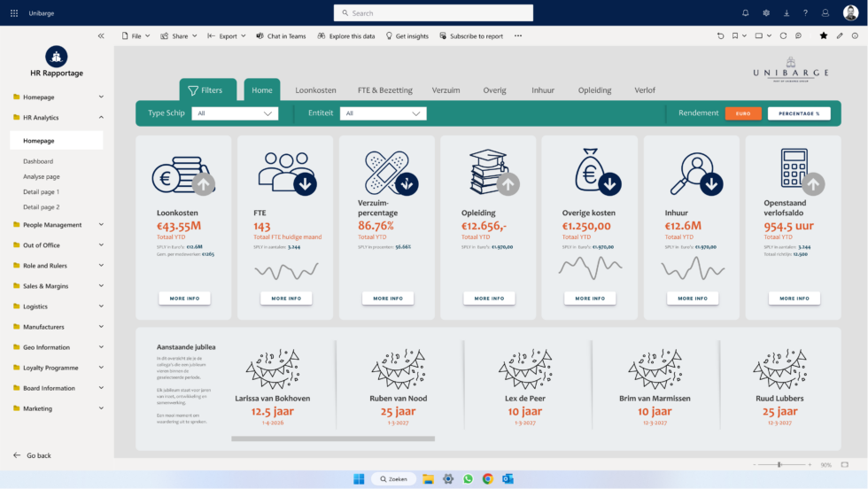
Task: Click the download icon in header
Action: point(786,13)
